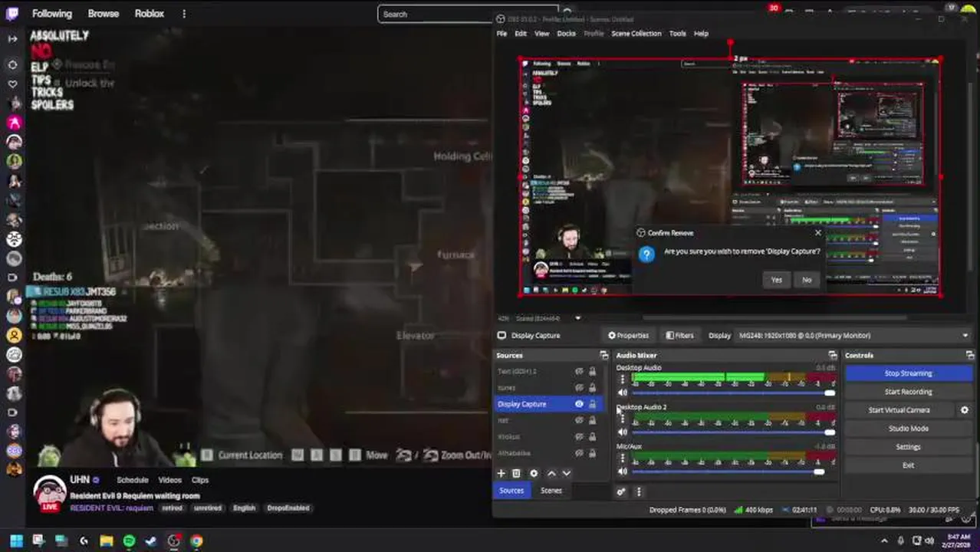Open Windows Start menu
The image size is (980, 552).
(x=16, y=541)
